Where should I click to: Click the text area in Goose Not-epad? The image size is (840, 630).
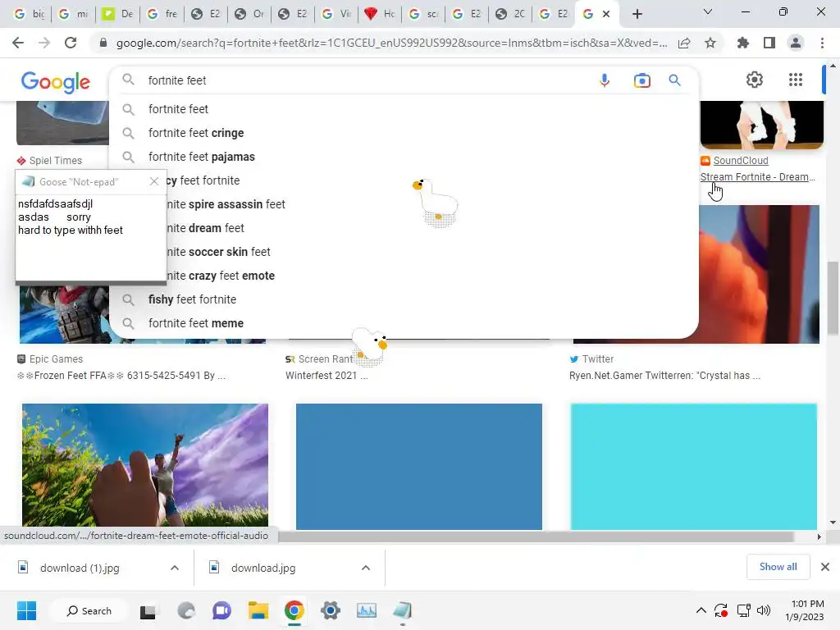[x=90, y=237]
